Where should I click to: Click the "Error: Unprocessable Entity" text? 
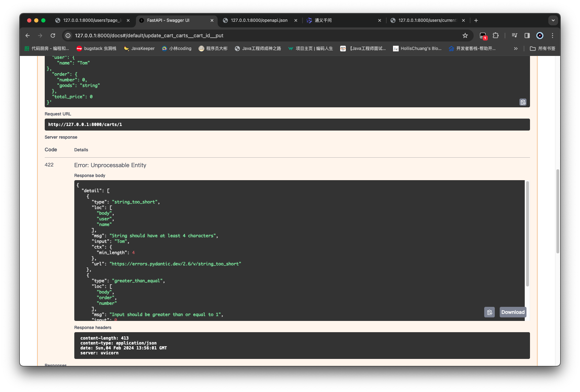click(110, 165)
